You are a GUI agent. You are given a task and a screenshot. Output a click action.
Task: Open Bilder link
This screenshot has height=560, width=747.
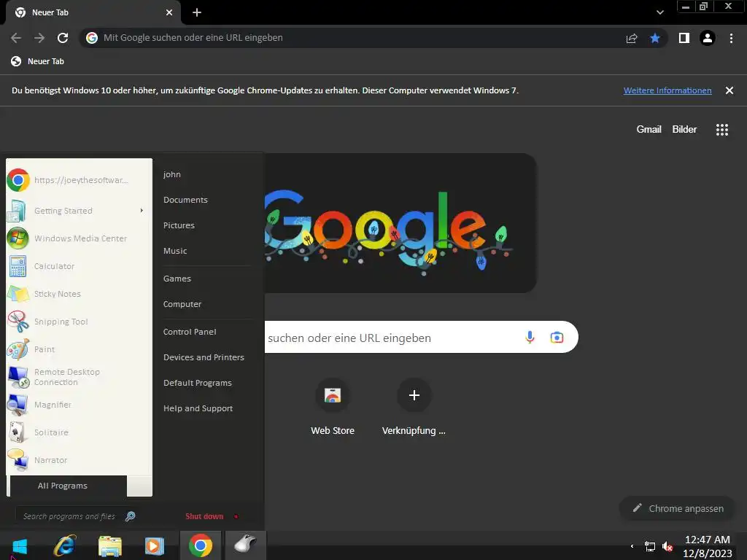tap(684, 130)
